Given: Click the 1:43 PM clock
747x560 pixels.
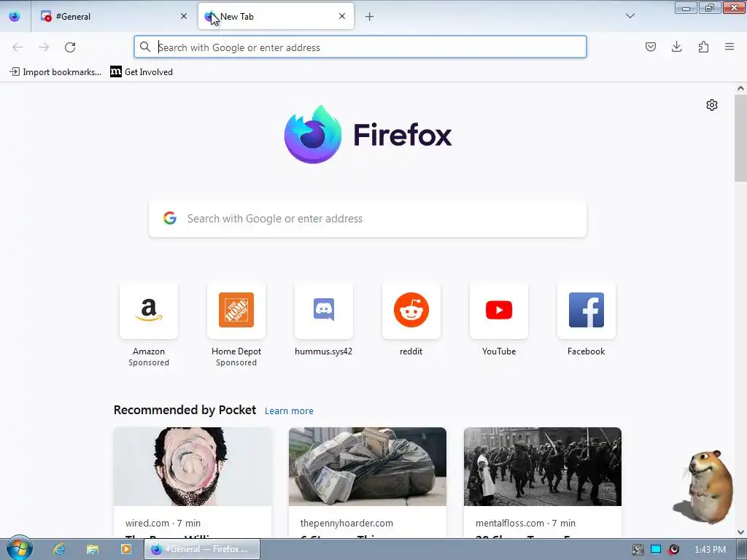Looking at the screenshot, I should point(710,550).
